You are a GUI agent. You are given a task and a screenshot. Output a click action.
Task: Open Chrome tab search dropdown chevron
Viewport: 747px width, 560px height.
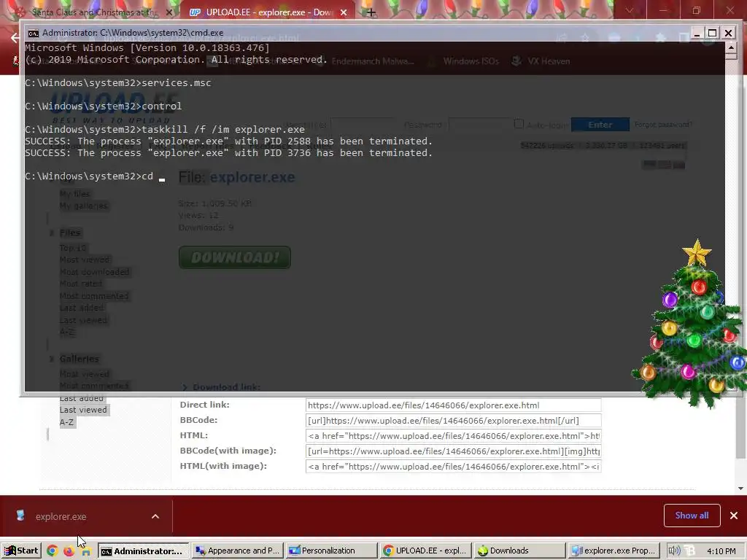[630, 10]
